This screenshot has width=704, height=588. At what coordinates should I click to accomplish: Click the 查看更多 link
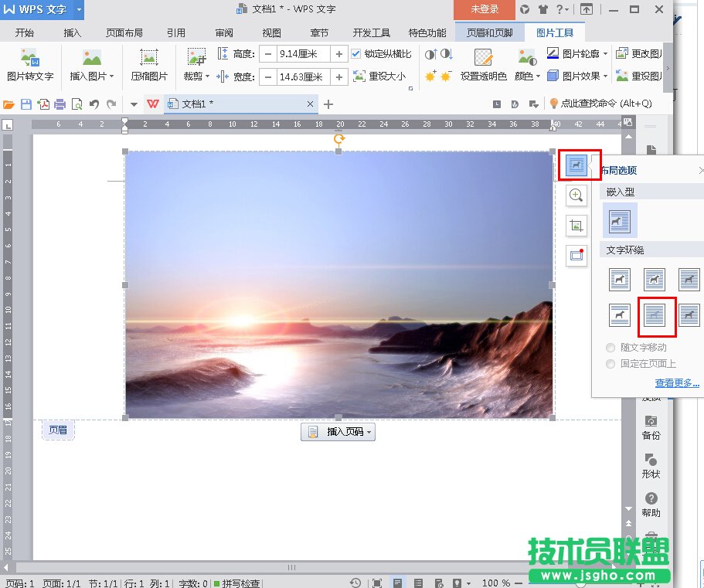[x=677, y=382]
